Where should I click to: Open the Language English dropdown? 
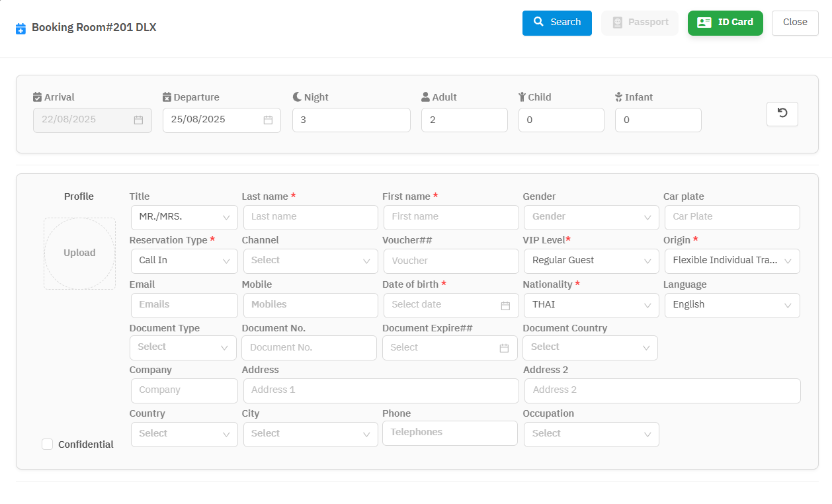click(731, 305)
